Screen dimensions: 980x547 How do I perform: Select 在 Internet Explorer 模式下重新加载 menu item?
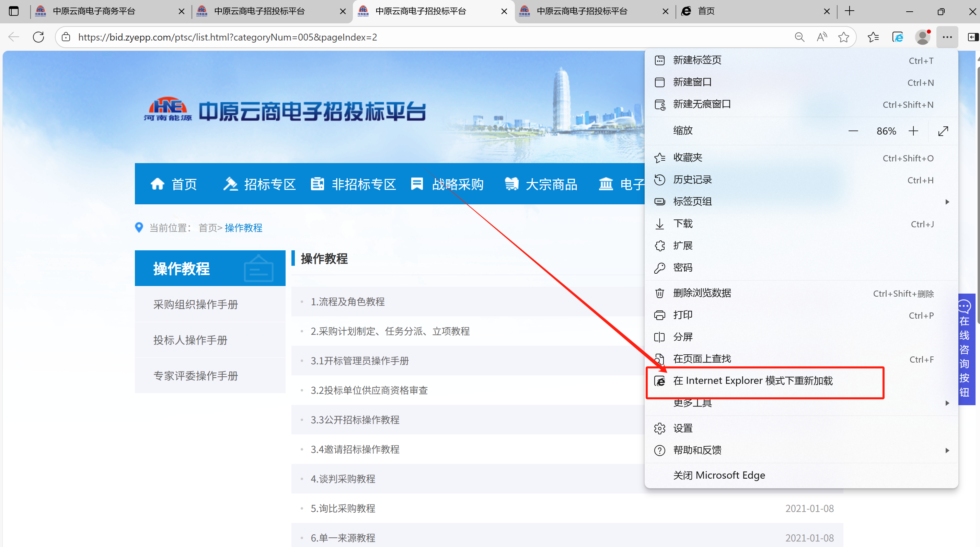pyautogui.click(x=752, y=381)
